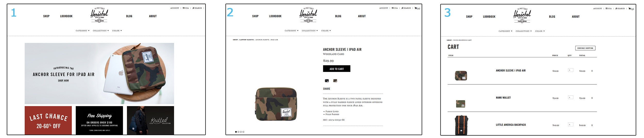This screenshot has height=138, width=644.
Task: Select the second carousel dot under product image
Action: coord(238,132)
